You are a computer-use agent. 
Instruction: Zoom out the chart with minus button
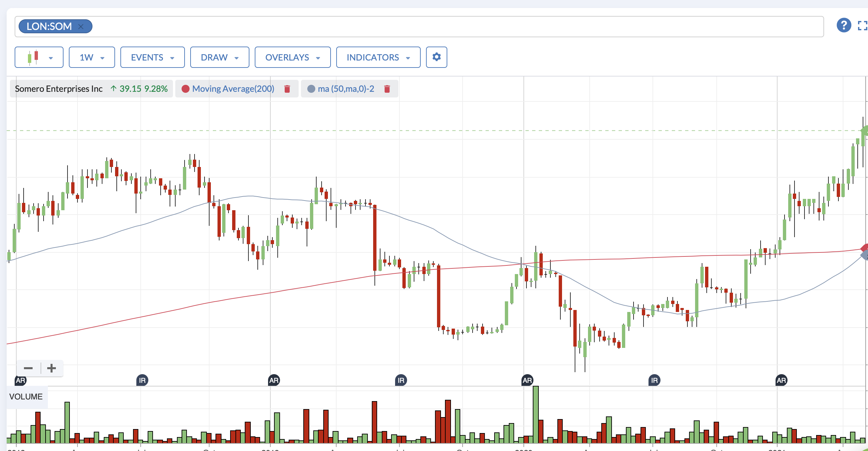(x=28, y=368)
